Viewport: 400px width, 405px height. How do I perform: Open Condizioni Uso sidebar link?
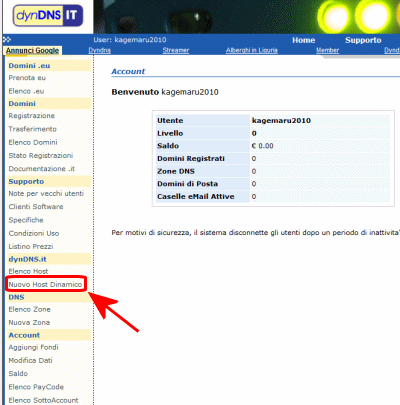click(x=34, y=233)
